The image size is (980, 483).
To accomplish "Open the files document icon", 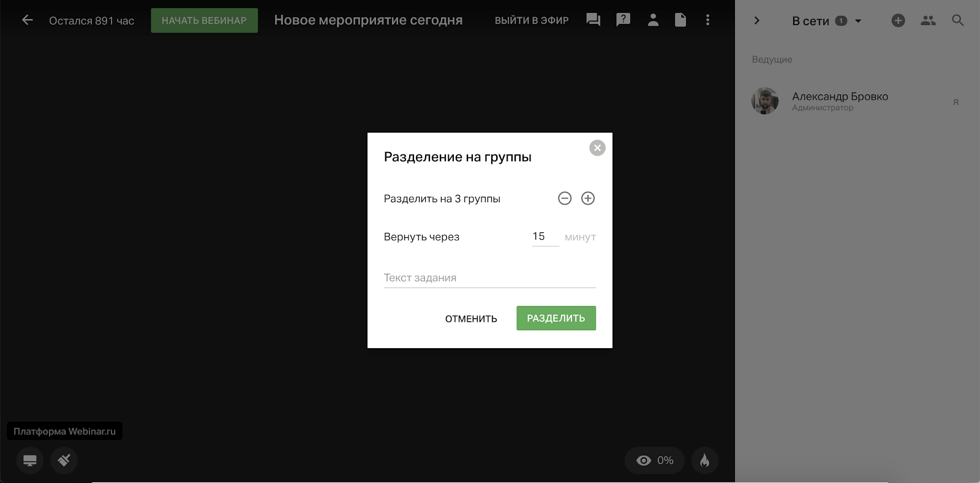I will point(680,20).
